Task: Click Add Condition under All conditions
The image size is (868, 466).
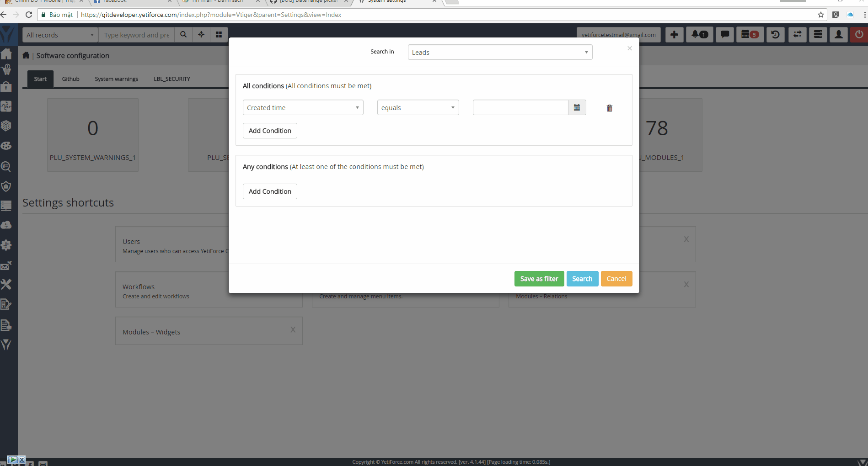Action: tap(270, 131)
